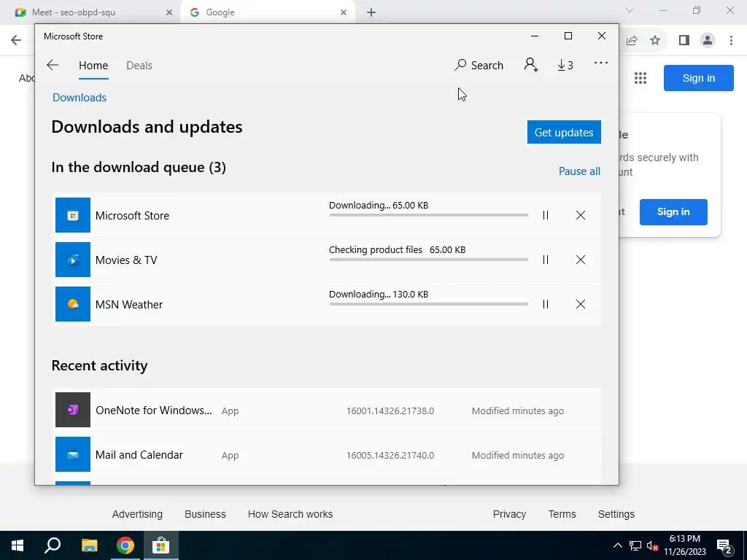Open the Chrome tab search chevron

[630, 10]
